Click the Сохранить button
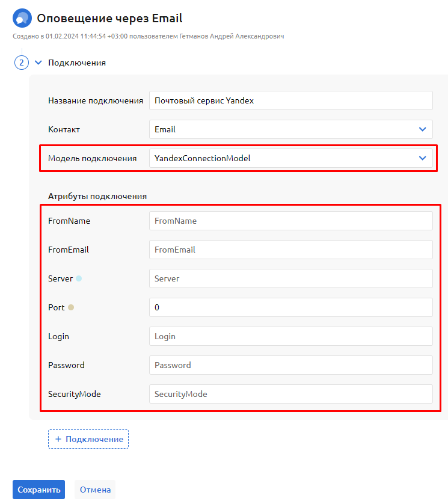 click(x=38, y=490)
